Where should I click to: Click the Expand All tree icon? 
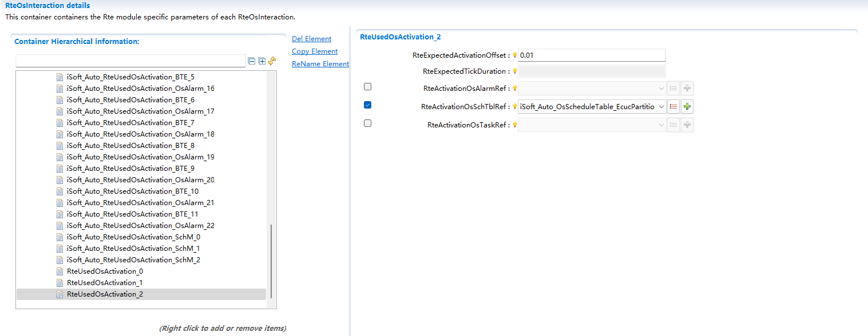tap(262, 61)
